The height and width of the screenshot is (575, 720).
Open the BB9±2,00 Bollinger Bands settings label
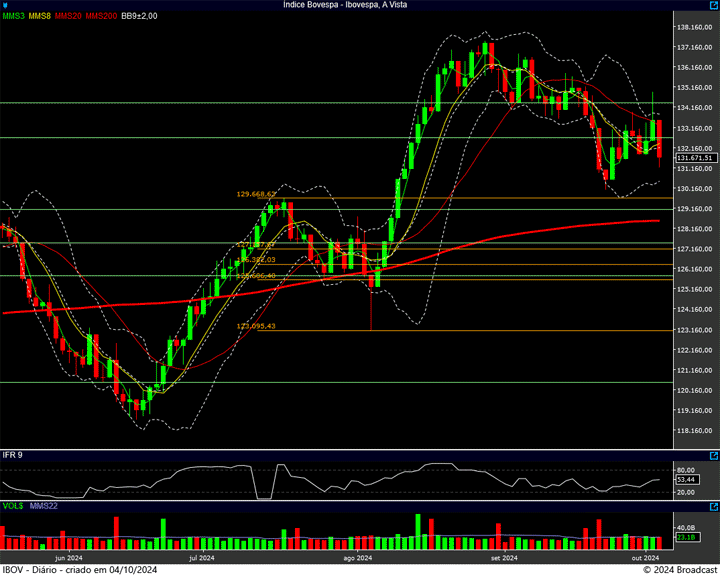pos(141,17)
